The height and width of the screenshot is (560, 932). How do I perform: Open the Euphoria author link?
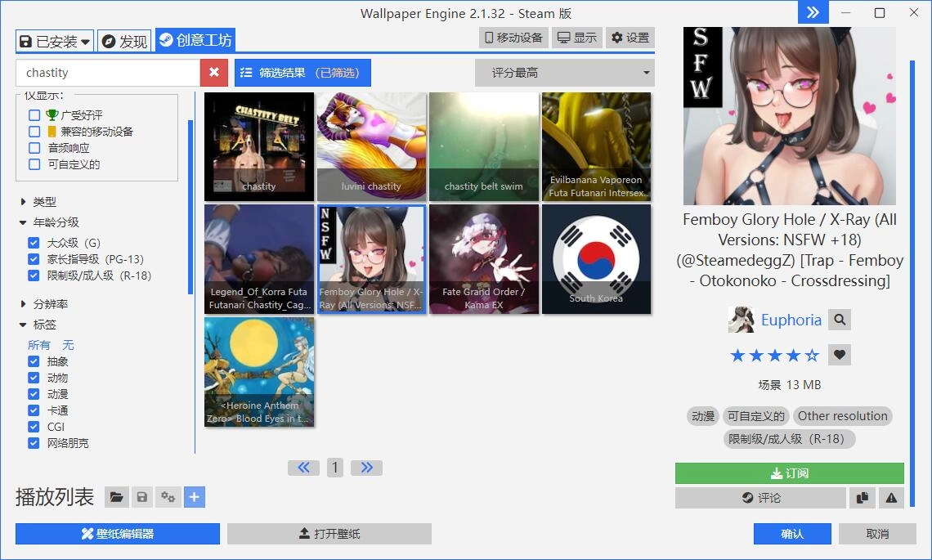tap(791, 320)
